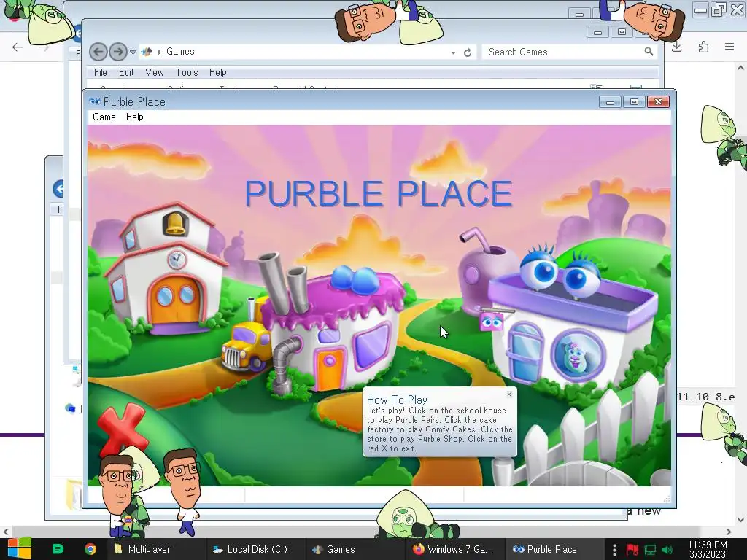Switch to Windows 7 Games Firefox taskbar item
747x560 pixels.
point(454,549)
